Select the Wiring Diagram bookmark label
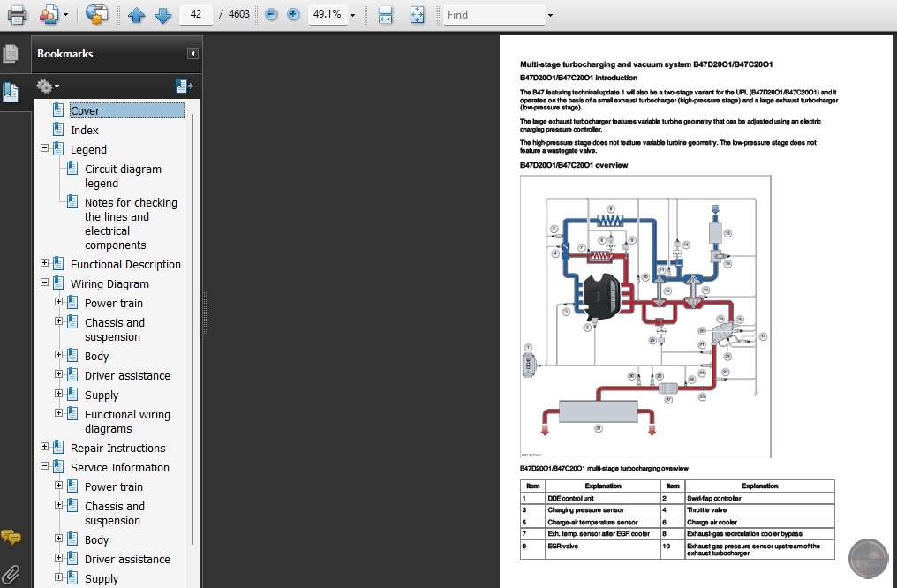Screen dimensions: 897x588 (x=109, y=283)
